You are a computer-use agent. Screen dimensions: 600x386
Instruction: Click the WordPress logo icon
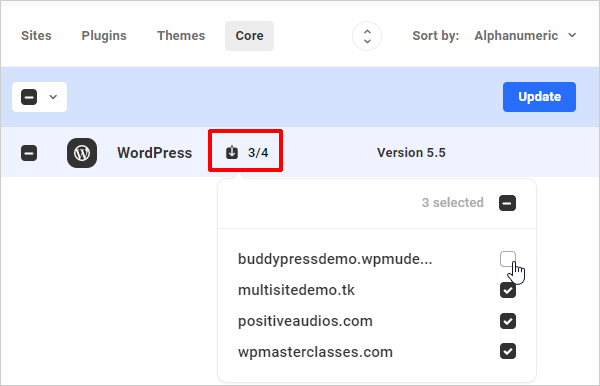coord(82,153)
